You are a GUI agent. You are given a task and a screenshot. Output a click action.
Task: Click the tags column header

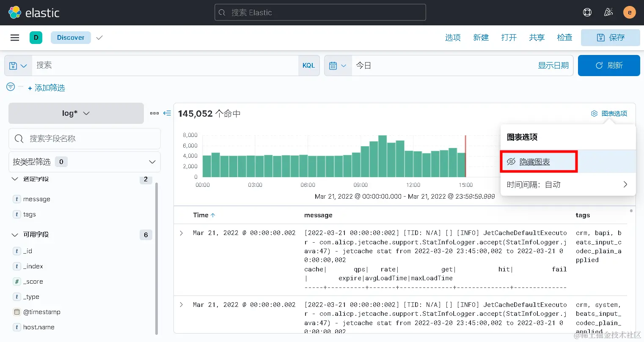pos(583,215)
